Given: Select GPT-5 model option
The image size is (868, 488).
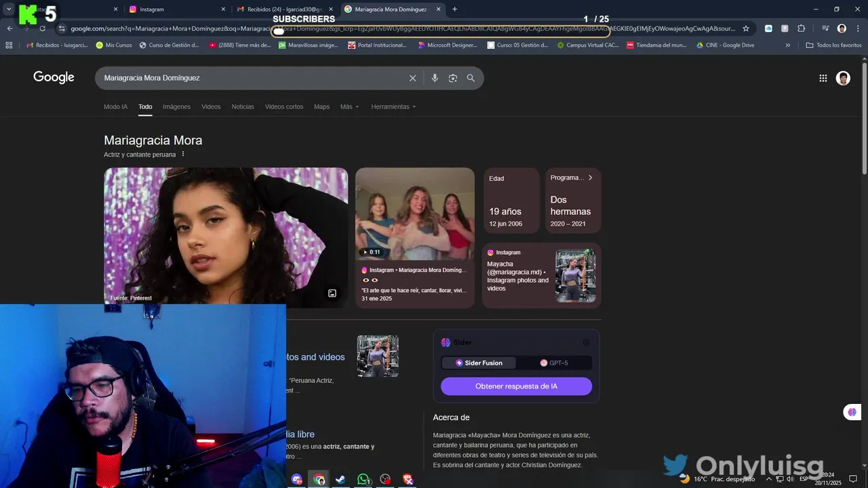Looking at the screenshot, I should [x=554, y=363].
